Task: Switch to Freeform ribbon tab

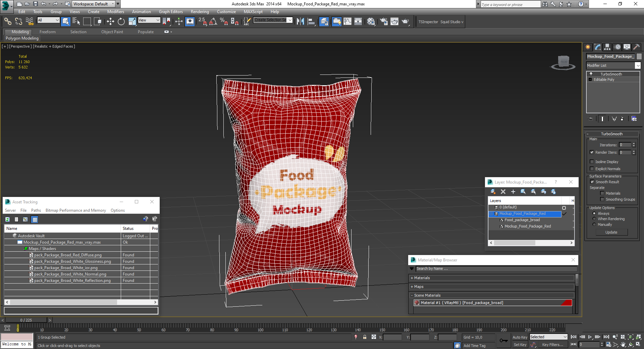Action: (48, 32)
